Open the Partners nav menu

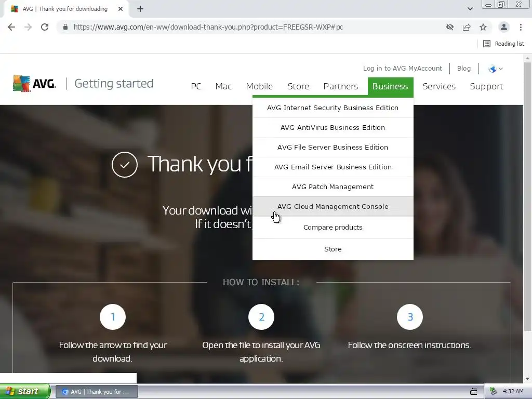(x=341, y=87)
